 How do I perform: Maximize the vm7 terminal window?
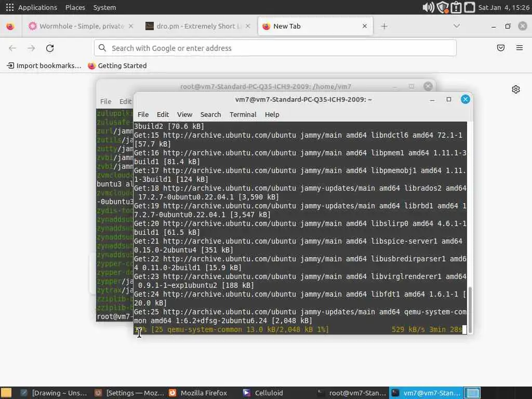448,99
